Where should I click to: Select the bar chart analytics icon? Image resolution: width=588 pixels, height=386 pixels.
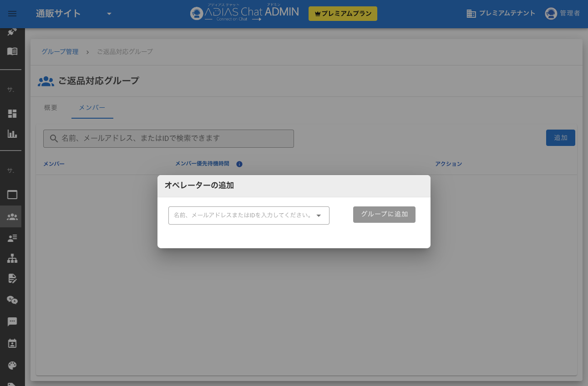pos(12,134)
